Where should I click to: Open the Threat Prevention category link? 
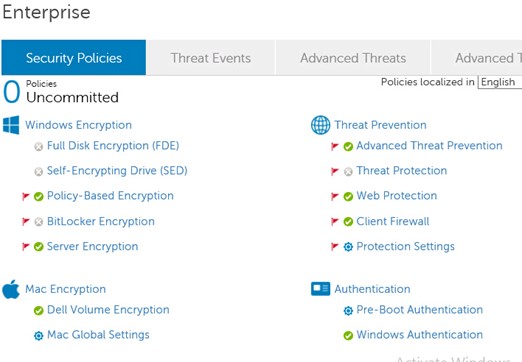pos(380,125)
